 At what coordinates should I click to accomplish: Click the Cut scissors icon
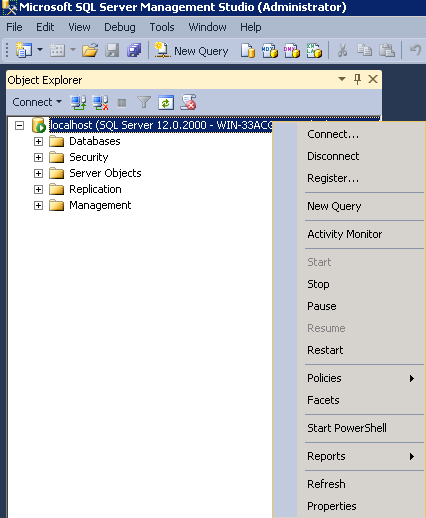(x=342, y=51)
